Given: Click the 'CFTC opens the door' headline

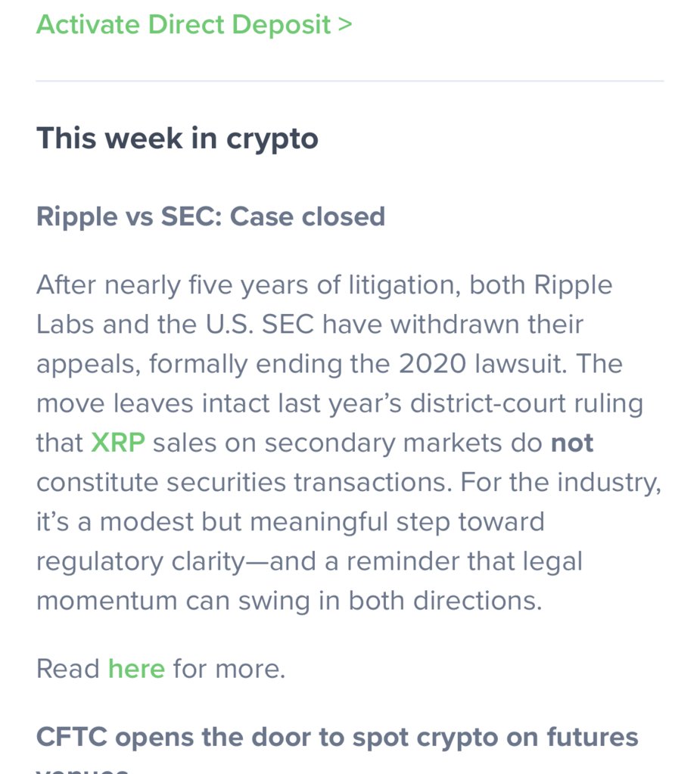Looking at the screenshot, I should pos(338,738).
